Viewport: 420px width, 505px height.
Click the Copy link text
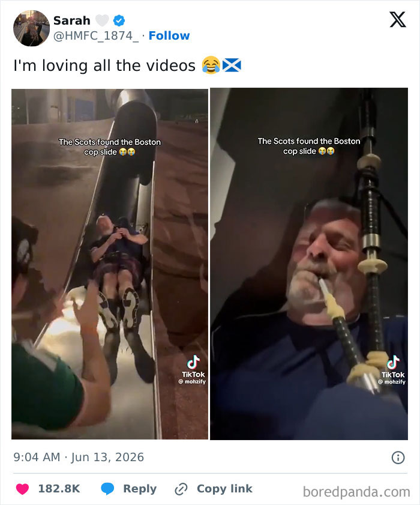coord(224,489)
